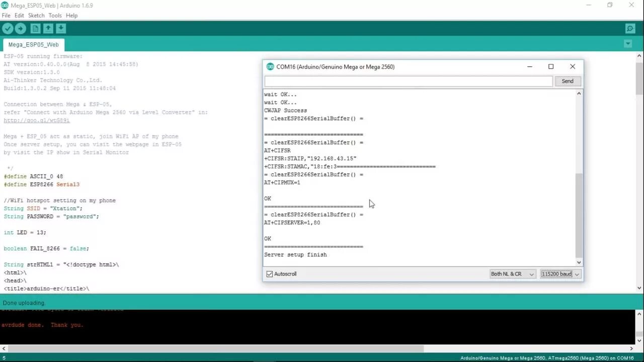Click the serial monitor scroll up arrow

click(579, 94)
